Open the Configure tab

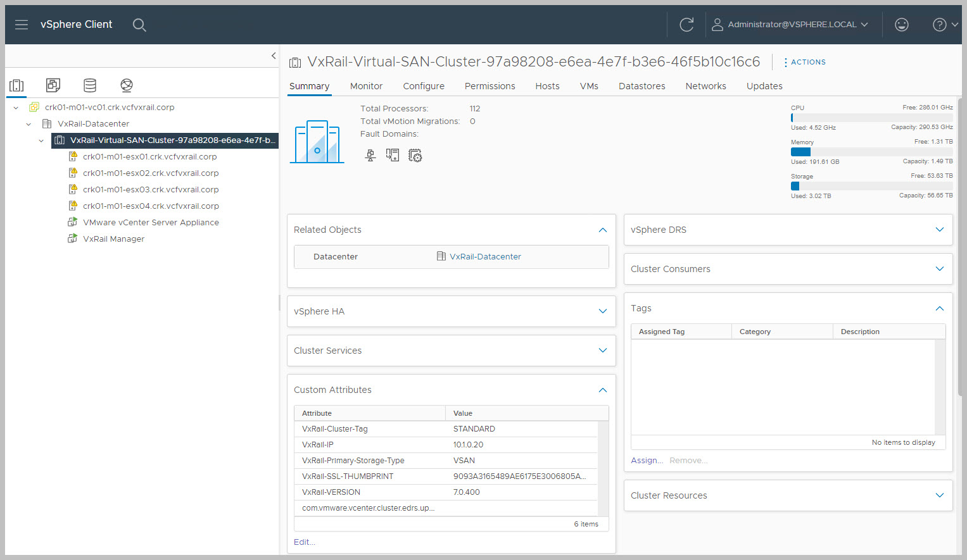tap(423, 86)
